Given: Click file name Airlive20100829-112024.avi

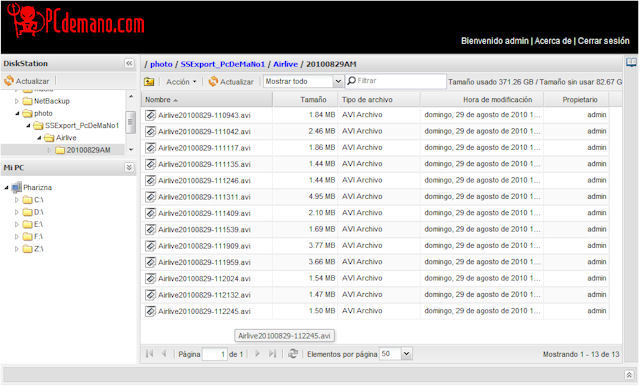Looking at the screenshot, I should point(204,278).
